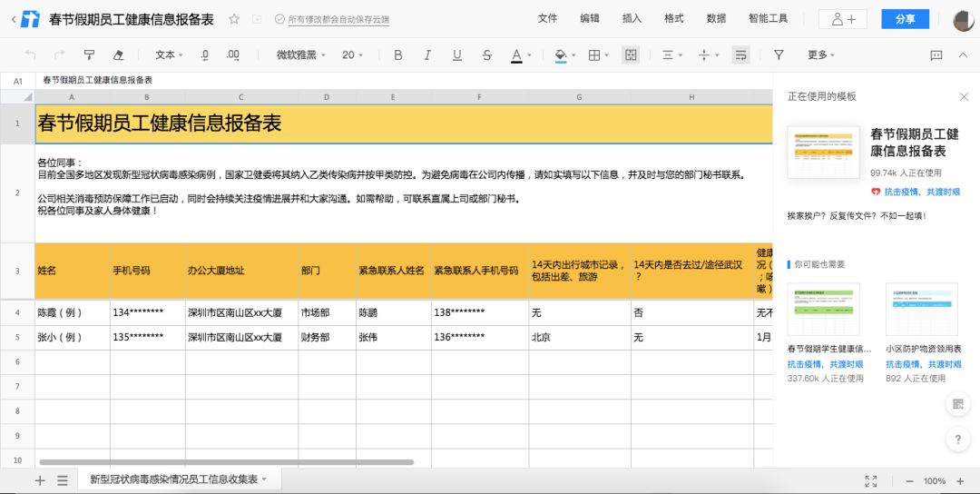Toggle merge cells button

click(x=631, y=55)
